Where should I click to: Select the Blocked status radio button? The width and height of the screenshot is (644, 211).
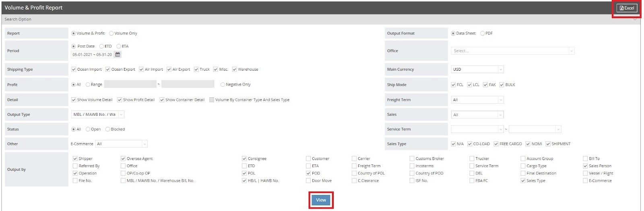point(107,129)
